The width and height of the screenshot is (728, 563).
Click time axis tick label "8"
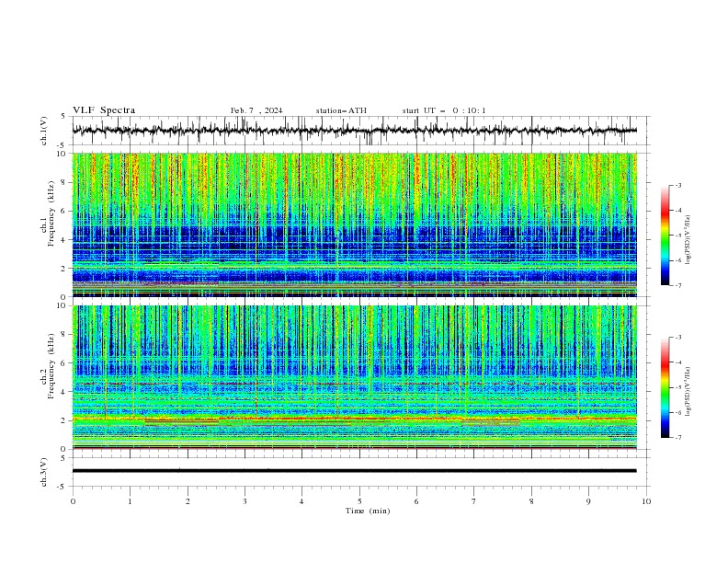[x=531, y=501]
